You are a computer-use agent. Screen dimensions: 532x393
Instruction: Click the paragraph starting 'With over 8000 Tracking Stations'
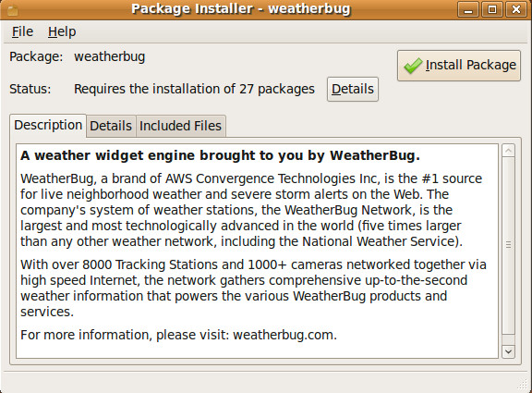pos(253,288)
